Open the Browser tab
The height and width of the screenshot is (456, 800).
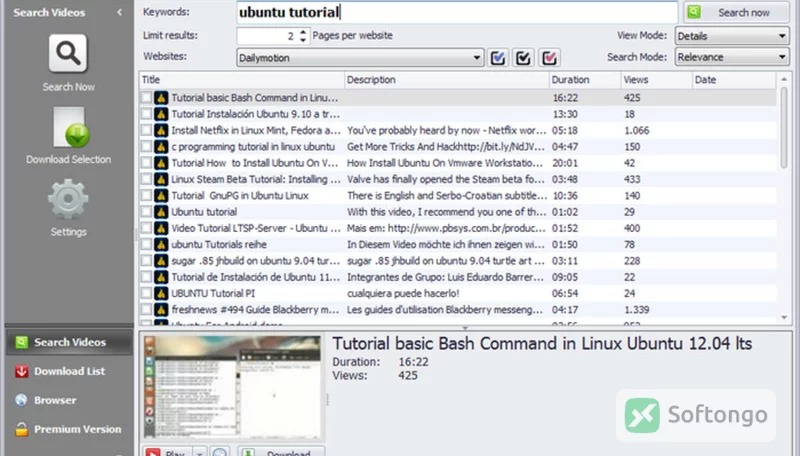tap(69, 400)
